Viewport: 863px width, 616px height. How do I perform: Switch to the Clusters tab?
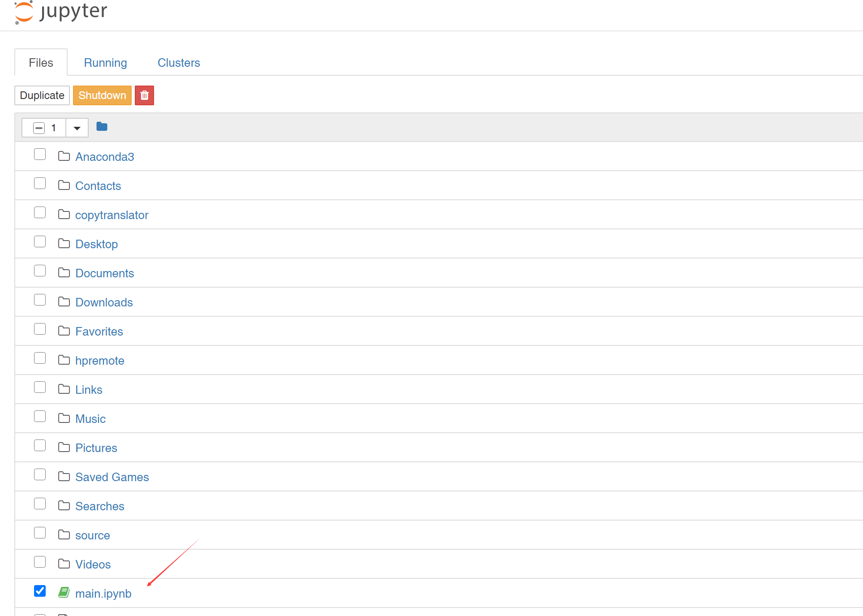(179, 63)
